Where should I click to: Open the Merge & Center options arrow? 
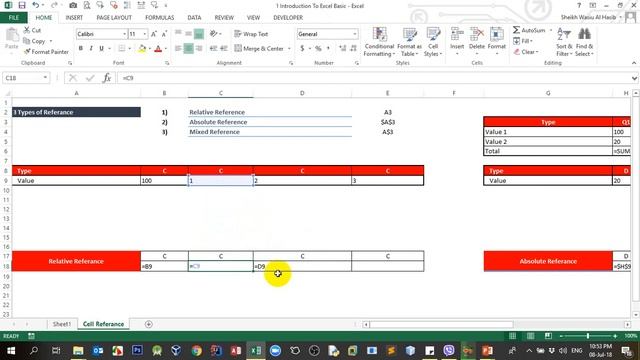[x=289, y=49]
